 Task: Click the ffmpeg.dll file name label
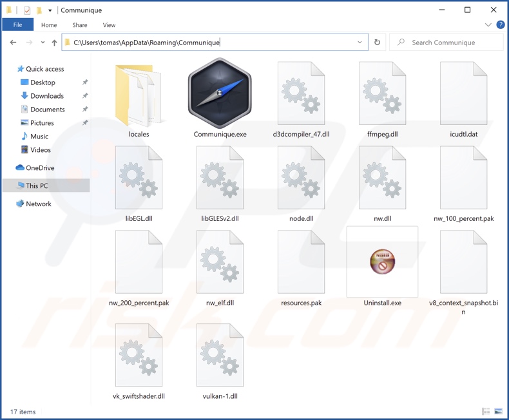tap(383, 134)
